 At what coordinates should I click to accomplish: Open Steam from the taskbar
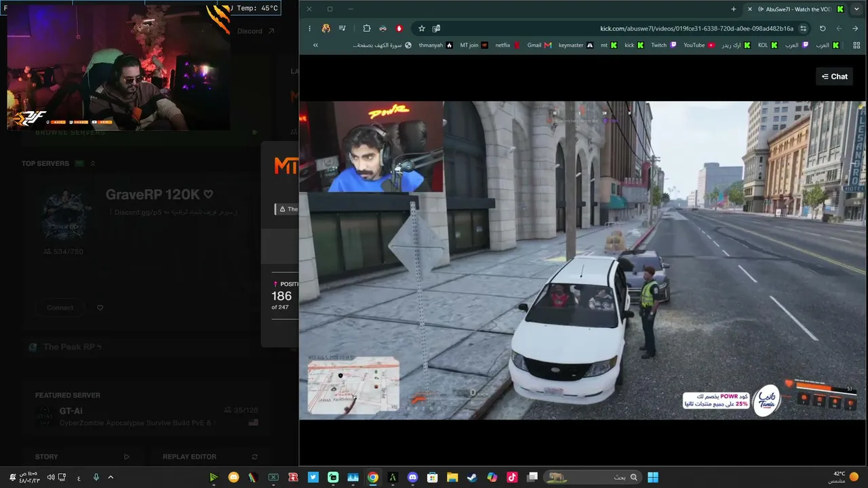pyautogui.click(x=472, y=477)
